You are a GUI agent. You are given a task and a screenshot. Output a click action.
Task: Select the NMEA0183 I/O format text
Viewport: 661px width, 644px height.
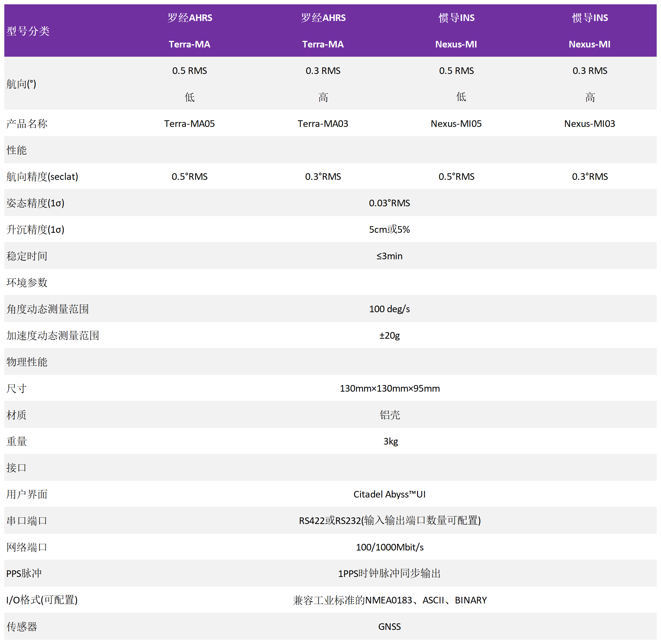click(x=389, y=600)
